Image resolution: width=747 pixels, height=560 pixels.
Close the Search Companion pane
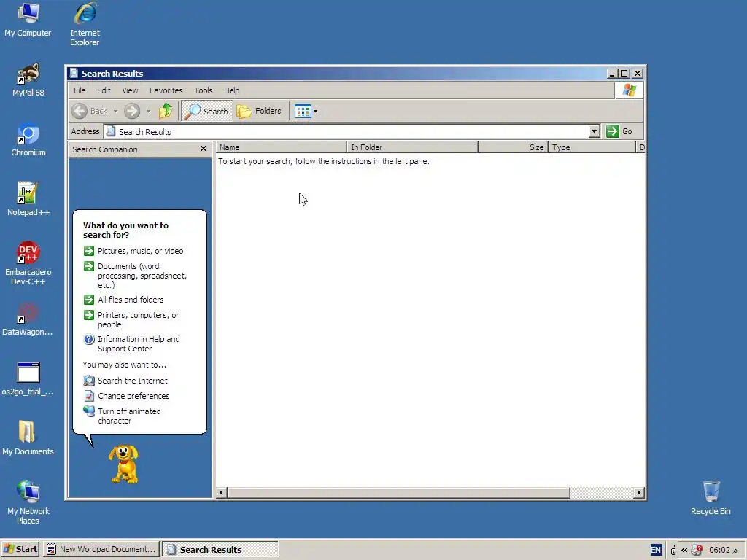click(x=204, y=149)
